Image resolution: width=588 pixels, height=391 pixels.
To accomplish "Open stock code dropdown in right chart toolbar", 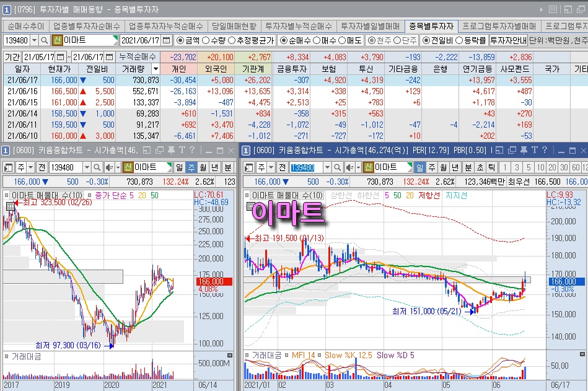I will pyautogui.click(x=327, y=167).
